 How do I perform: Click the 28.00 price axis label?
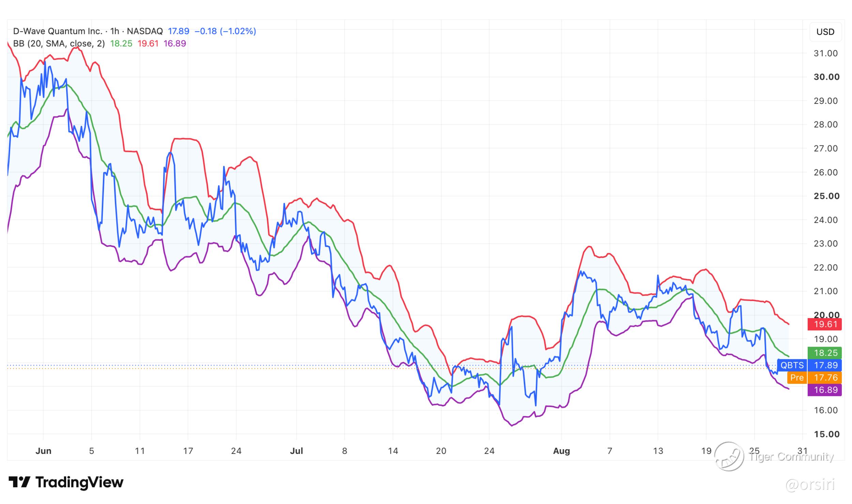pyautogui.click(x=826, y=125)
